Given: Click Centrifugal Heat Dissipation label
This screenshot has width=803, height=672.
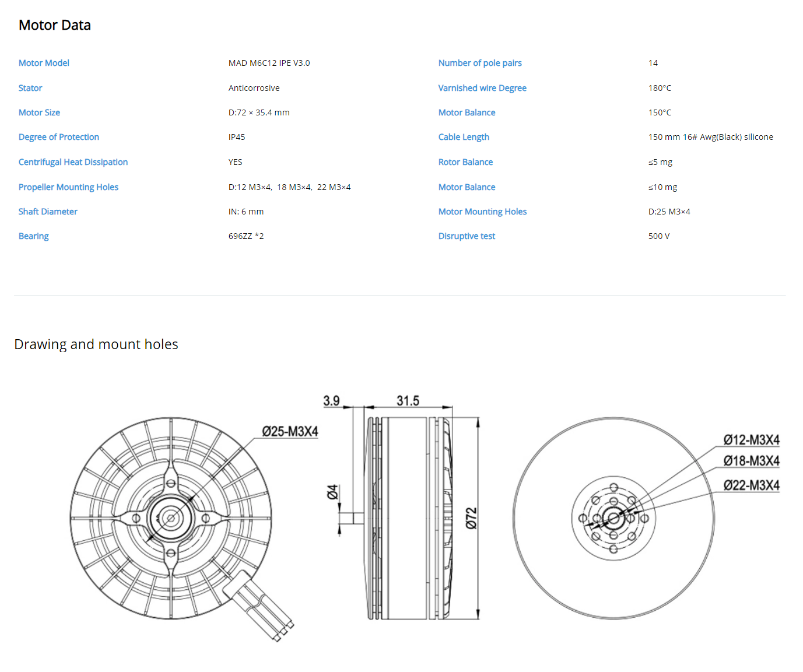Looking at the screenshot, I should (73, 162).
